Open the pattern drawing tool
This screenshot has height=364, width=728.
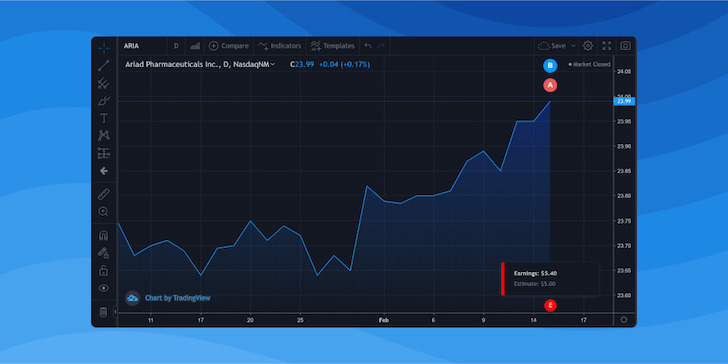[104, 136]
